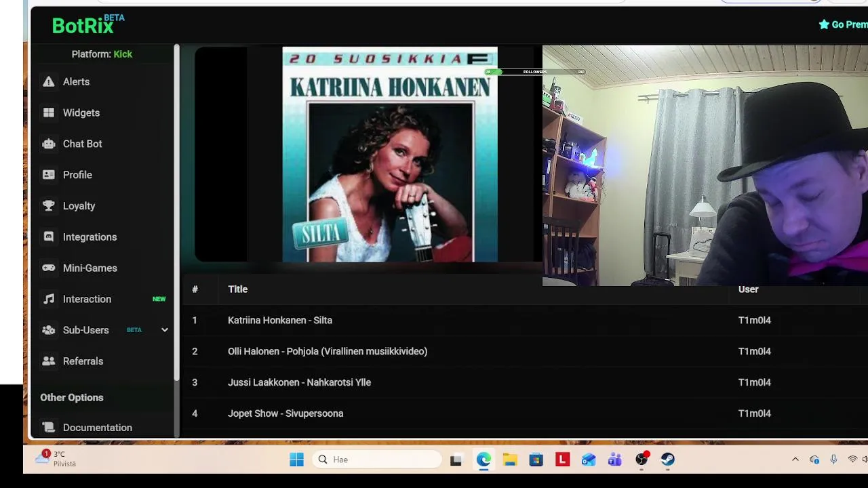Click the weather widget showing 3°C

[57, 459]
